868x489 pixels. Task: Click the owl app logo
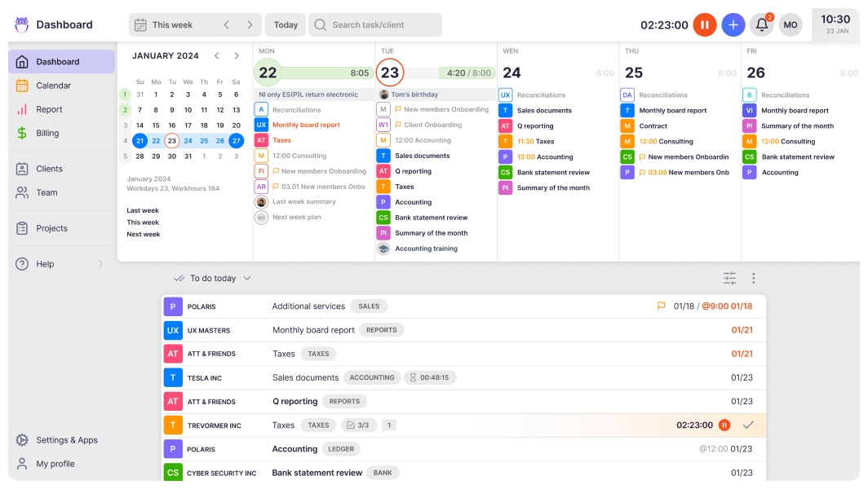[21, 24]
